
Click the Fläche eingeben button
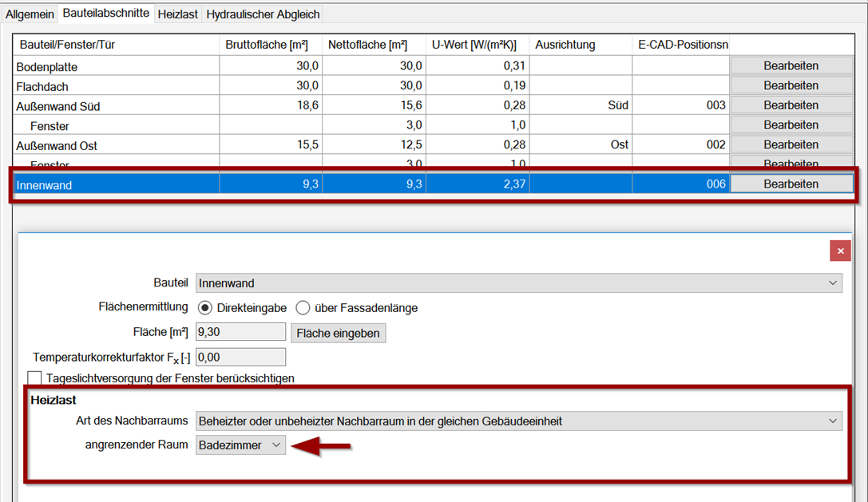338,333
